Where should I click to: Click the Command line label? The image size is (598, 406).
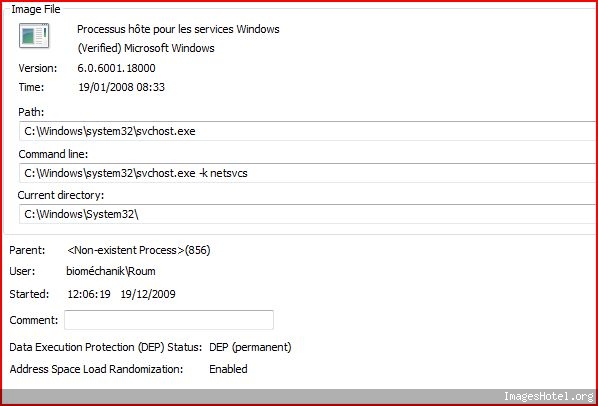click(53, 154)
